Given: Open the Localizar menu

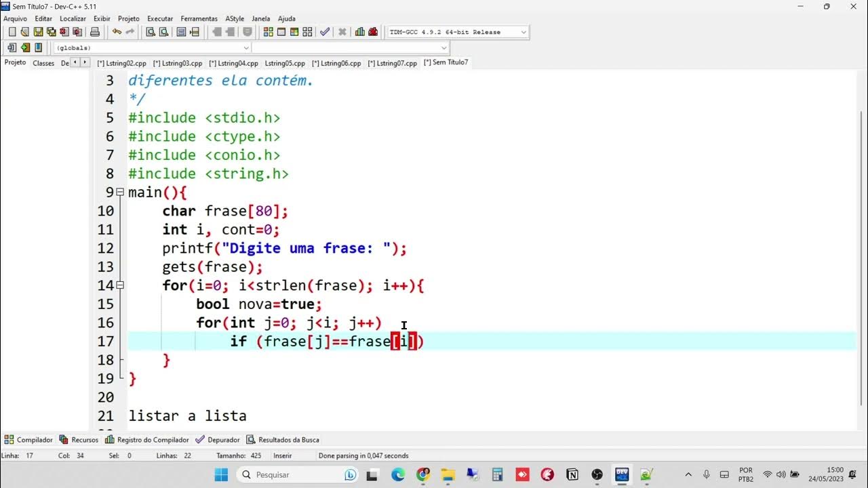Looking at the screenshot, I should click(73, 18).
